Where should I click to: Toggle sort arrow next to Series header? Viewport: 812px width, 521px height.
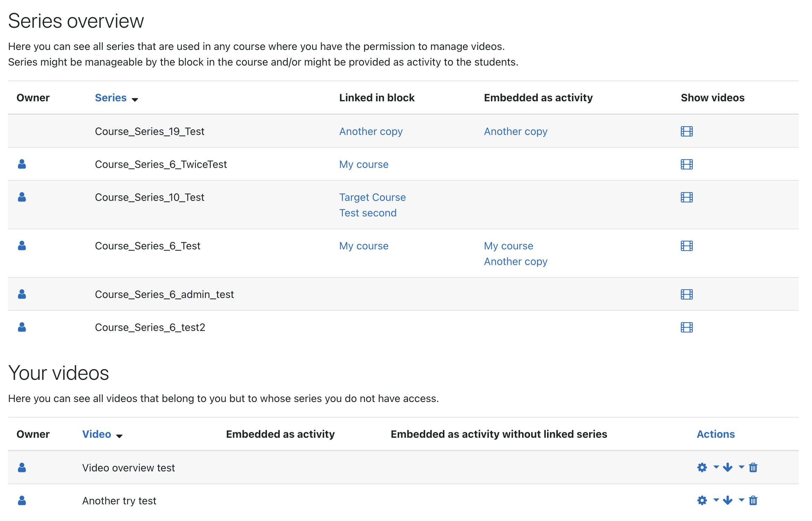pos(135,100)
